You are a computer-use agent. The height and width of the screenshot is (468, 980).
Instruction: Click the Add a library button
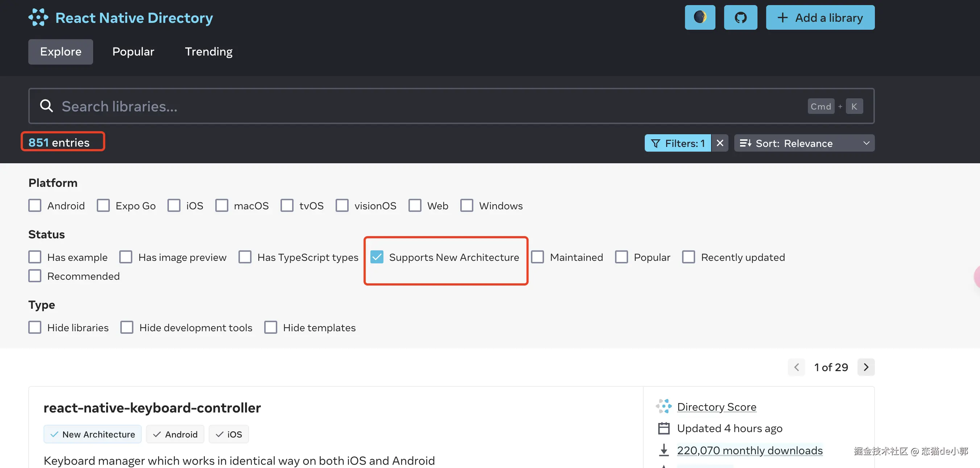820,17
